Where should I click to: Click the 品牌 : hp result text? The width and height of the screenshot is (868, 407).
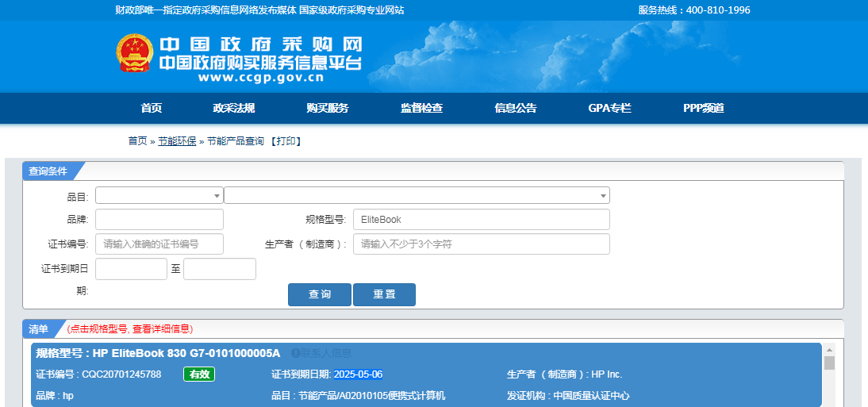[x=55, y=396]
